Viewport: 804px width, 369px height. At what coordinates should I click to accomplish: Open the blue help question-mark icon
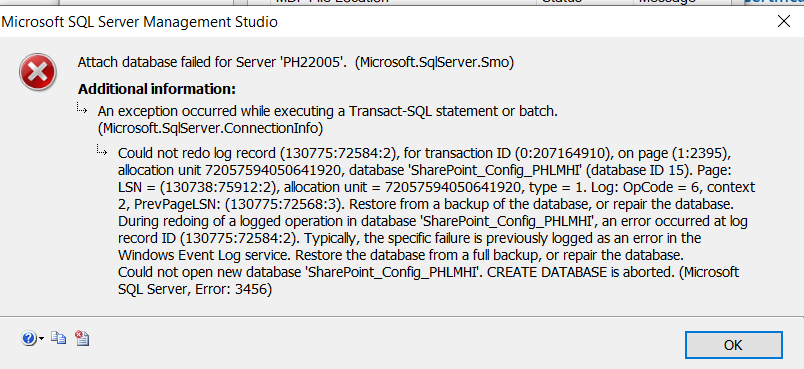[29, 338]
